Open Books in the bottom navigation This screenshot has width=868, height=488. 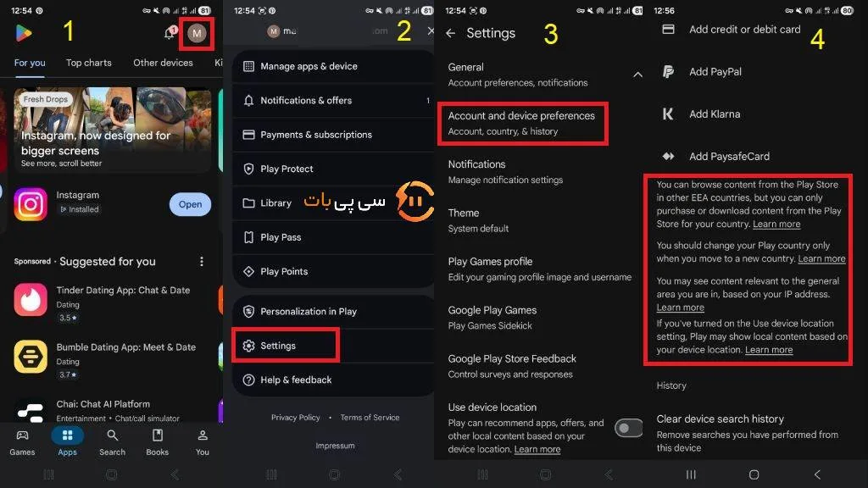157,442
